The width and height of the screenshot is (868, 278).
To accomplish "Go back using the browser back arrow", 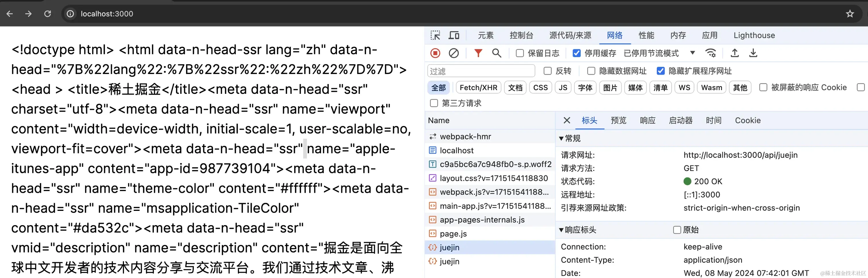I will [x=10, y=14].
